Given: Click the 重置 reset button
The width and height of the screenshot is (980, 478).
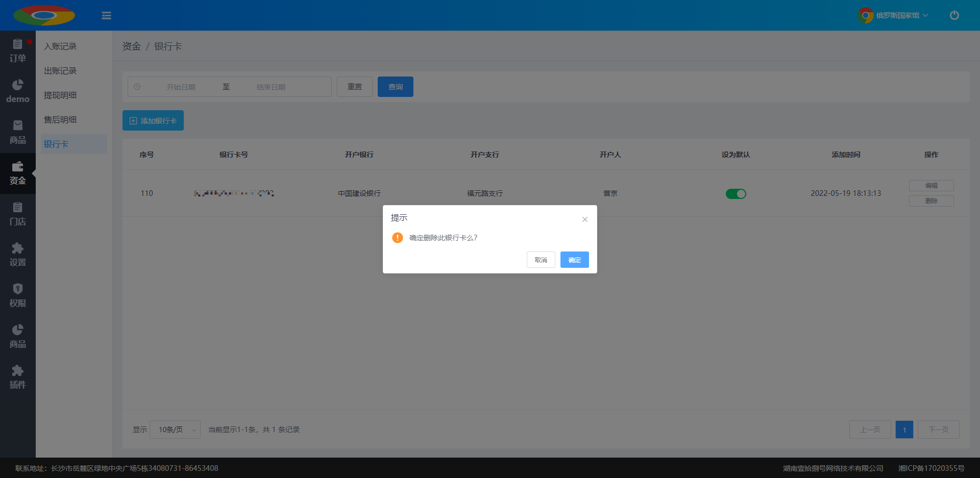Looking at the screenshot, I should (355, 87).
